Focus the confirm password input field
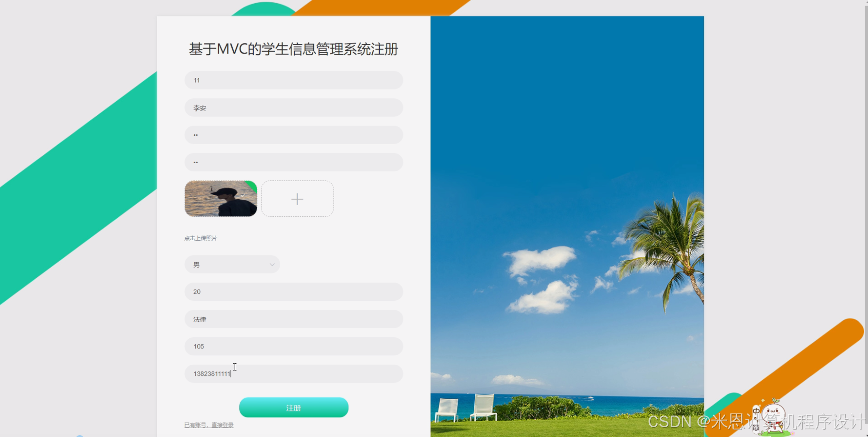This screenshot has height=437, width=868. 293,162
